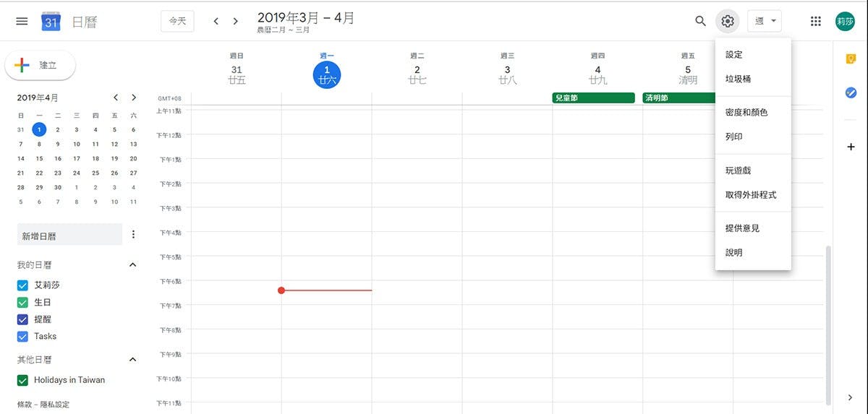Viewport: 868px width, 414px height.
Task: Click the 今天 button
Action: (177, 22)
